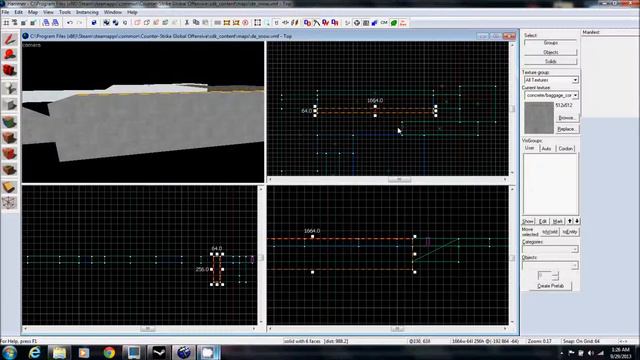The image size is (640, 360).
Task: Click the current texture preview thumbnail
Action: point(539,118)
